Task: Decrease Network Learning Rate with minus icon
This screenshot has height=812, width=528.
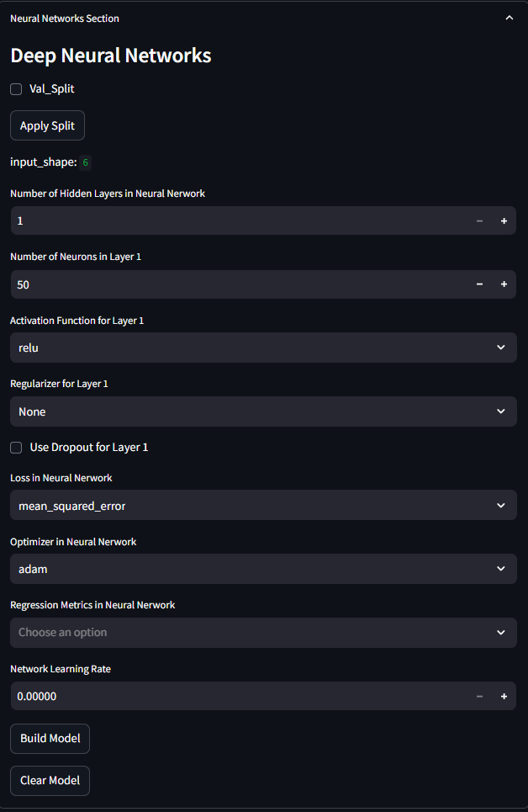Action: click(479, 696)
